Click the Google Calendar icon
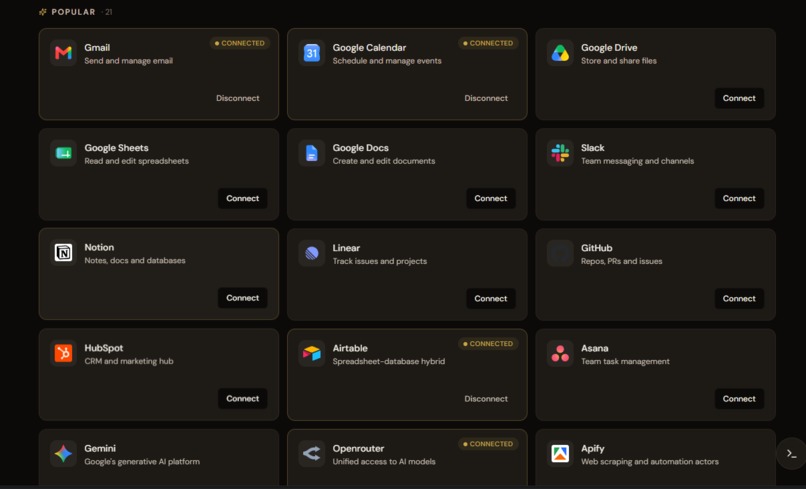 [312, 53]
